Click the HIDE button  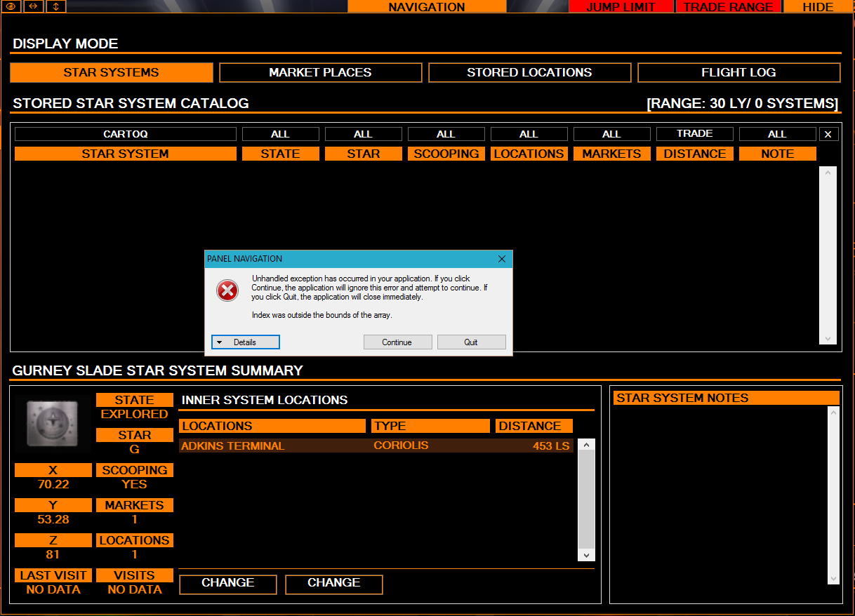tap(818, 6)
